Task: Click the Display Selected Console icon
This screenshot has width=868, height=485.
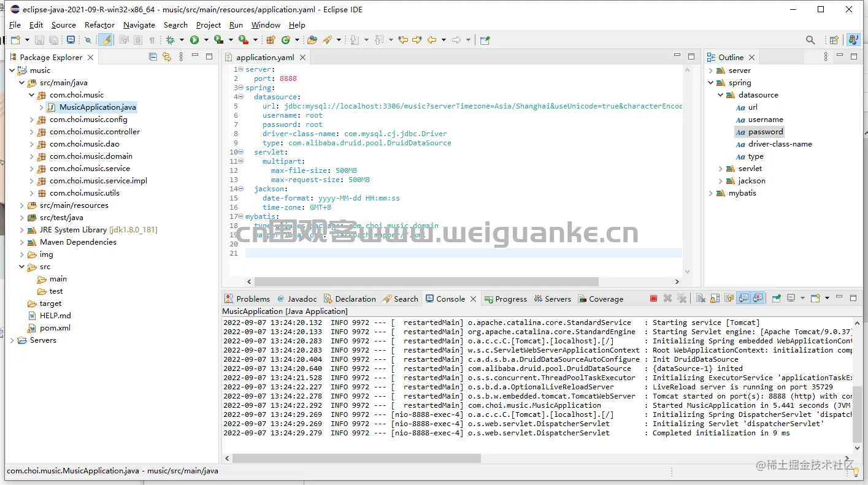Action: pos(791,299)
